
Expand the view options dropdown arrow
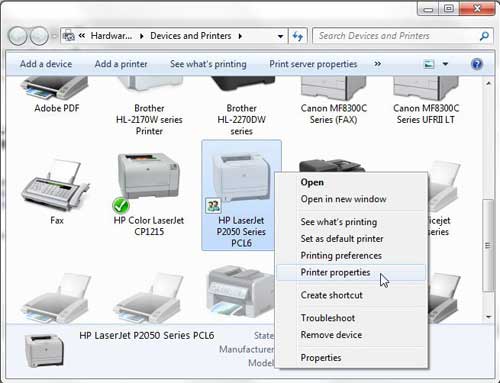445,64
